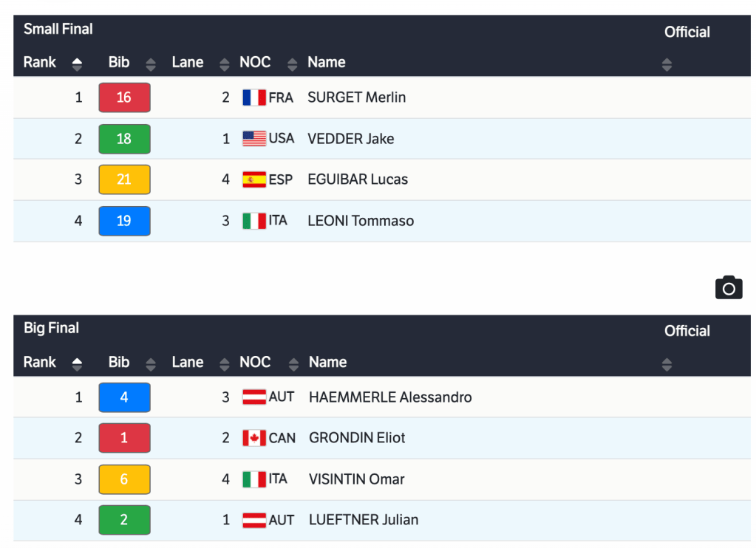Click the Italy flag for Visintin Omar
Image resolution: width=756 pixels, height=548 pixels.
click(x=253, y=479)
